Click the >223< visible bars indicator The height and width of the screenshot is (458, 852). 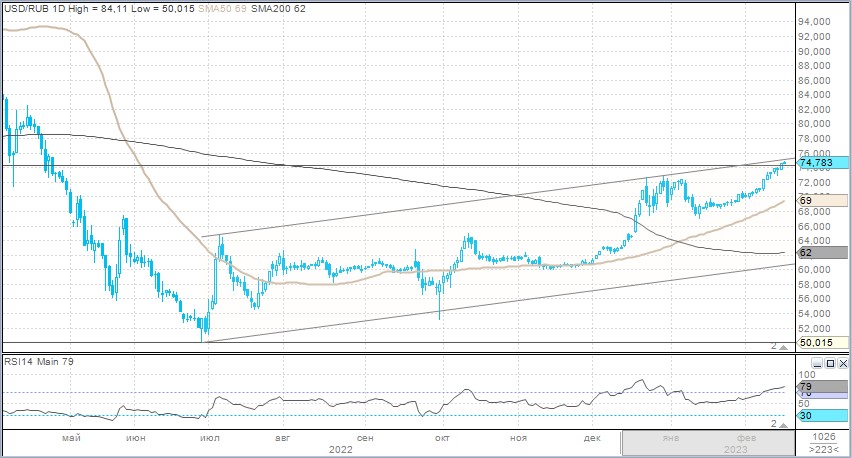[824, 451]
